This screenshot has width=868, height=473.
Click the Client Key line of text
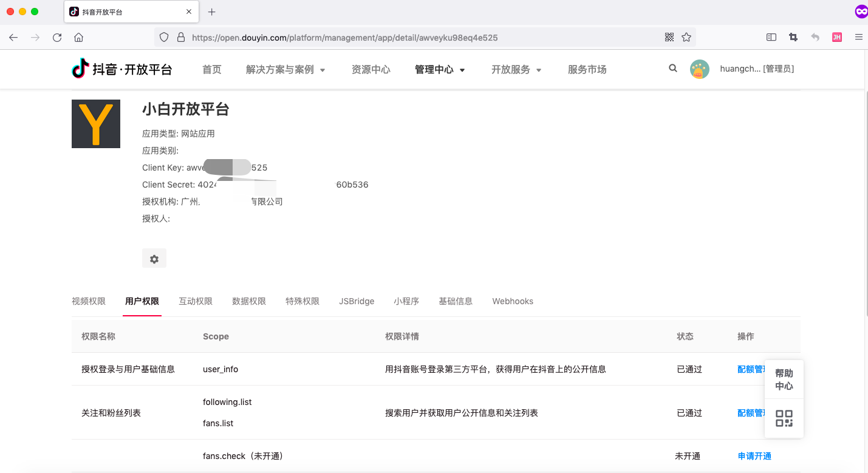pyautogui.click(x=205, y=168)
